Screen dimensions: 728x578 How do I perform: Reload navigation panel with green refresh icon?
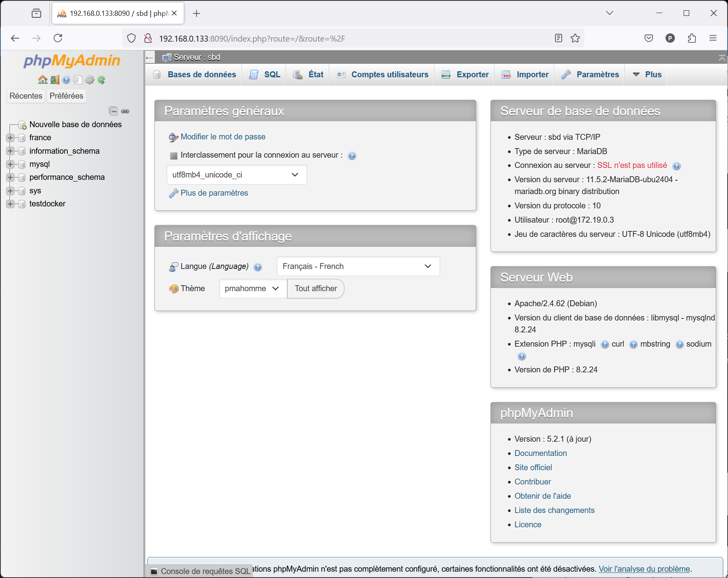pos(101,80)
